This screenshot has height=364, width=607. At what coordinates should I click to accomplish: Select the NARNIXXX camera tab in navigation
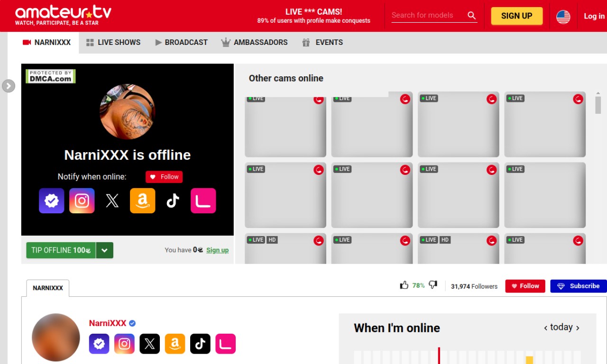point(47,42)
